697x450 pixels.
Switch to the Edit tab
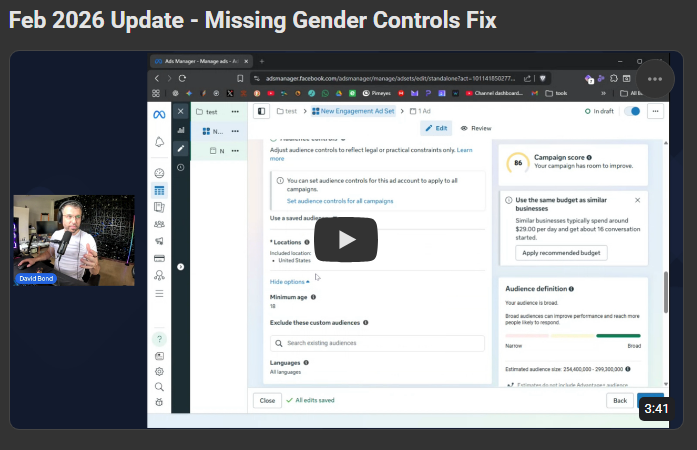[x=436, y=128]
